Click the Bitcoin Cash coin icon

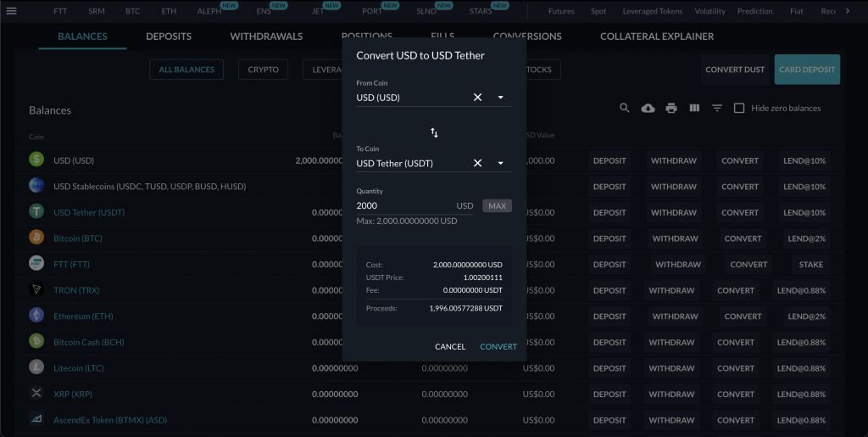pos(36,341)
